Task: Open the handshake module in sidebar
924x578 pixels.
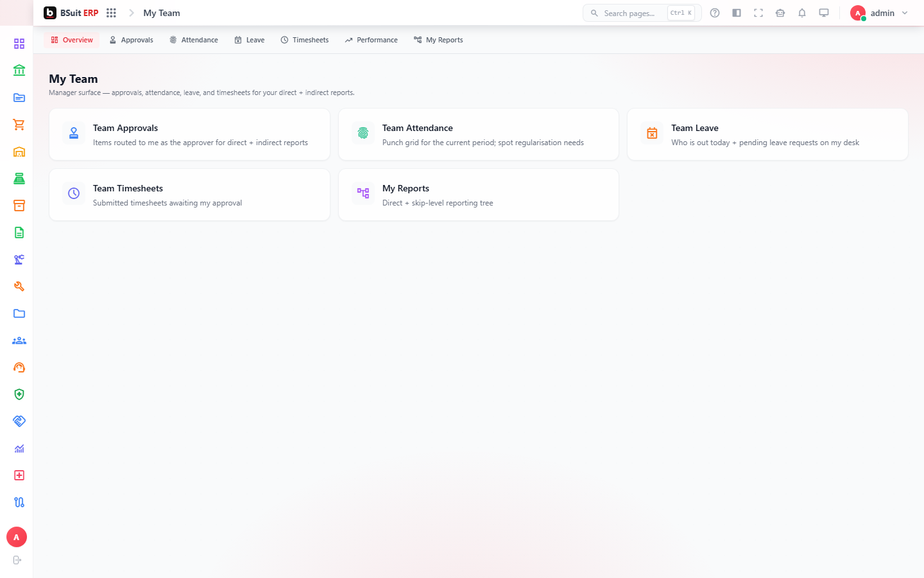Action: [x=19, y=421]
